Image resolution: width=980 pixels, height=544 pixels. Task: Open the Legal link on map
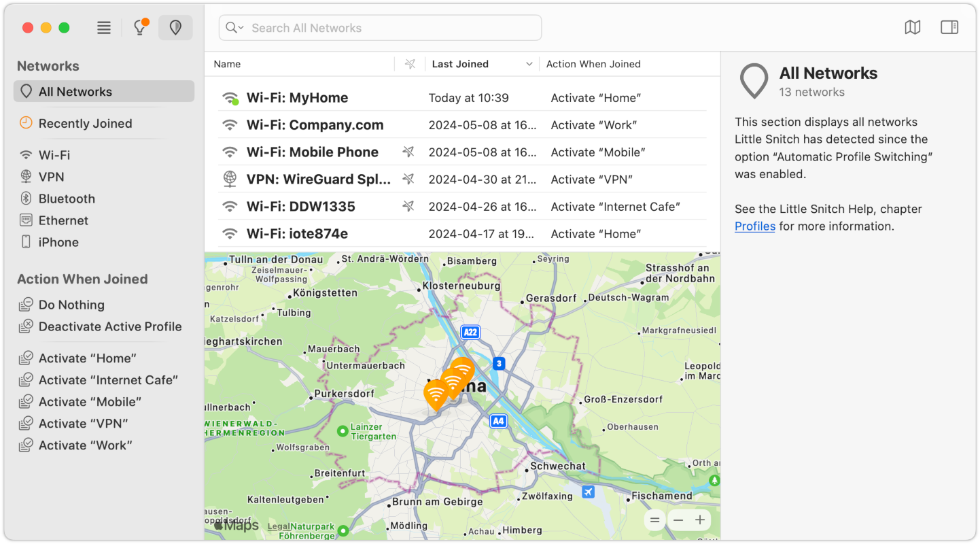coord(279,526)
